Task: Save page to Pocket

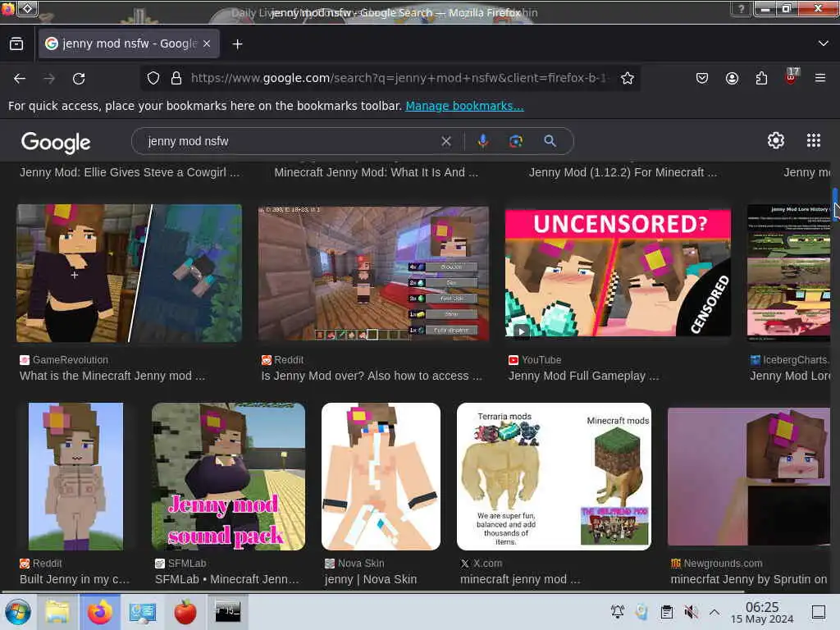Action: [x=702, y=78]
